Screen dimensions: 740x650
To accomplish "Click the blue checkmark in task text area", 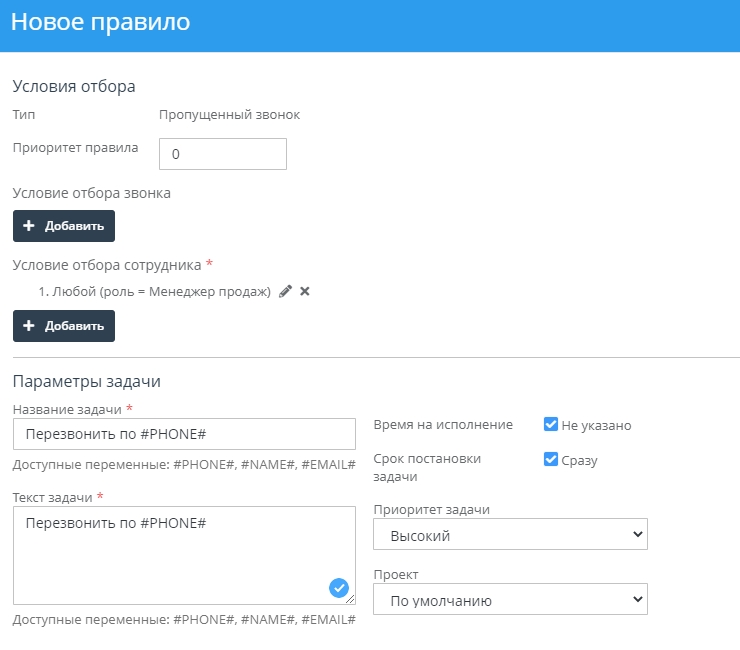I will pos(338,588).
